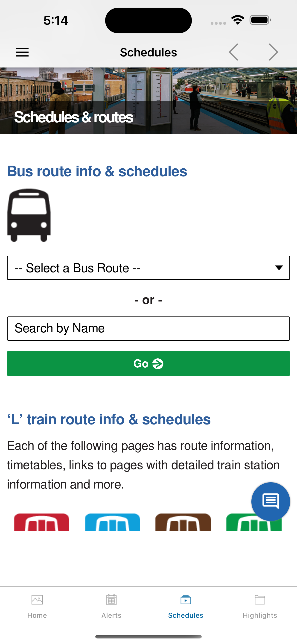Tap the Highlights folder icon
The height and width of the screenshot is (644, 297).
click(260, 600)
